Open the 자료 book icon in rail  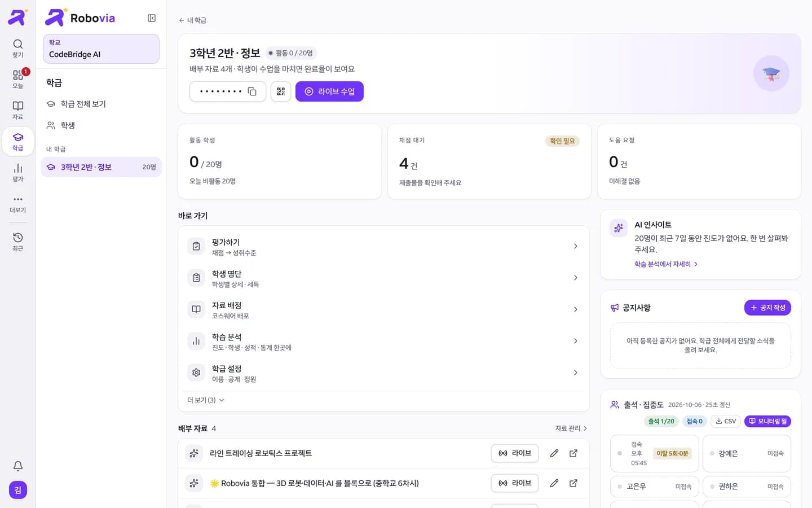(17, 110)
